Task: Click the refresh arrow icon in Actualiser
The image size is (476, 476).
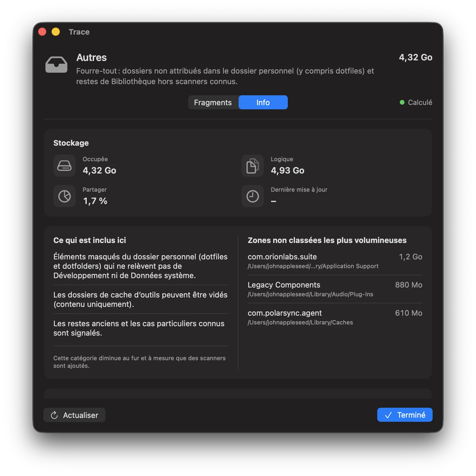Action: pos(54,415)
